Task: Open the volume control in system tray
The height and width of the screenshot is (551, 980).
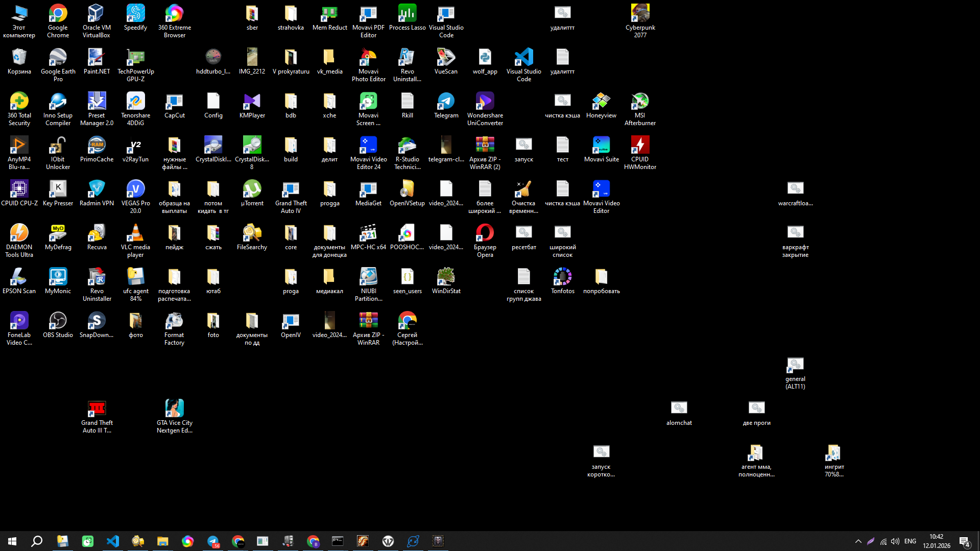Action: pos(895,541)
